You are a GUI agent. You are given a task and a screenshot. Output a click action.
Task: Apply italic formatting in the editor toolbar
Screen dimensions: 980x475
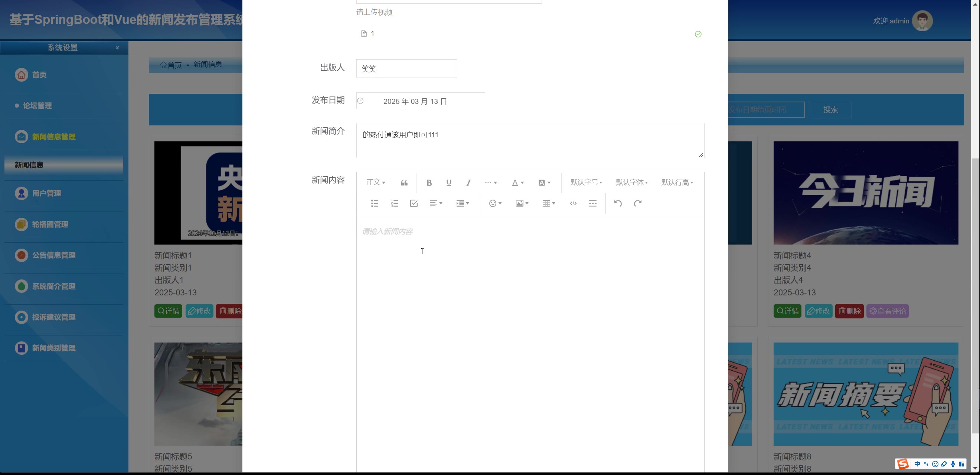468,183
